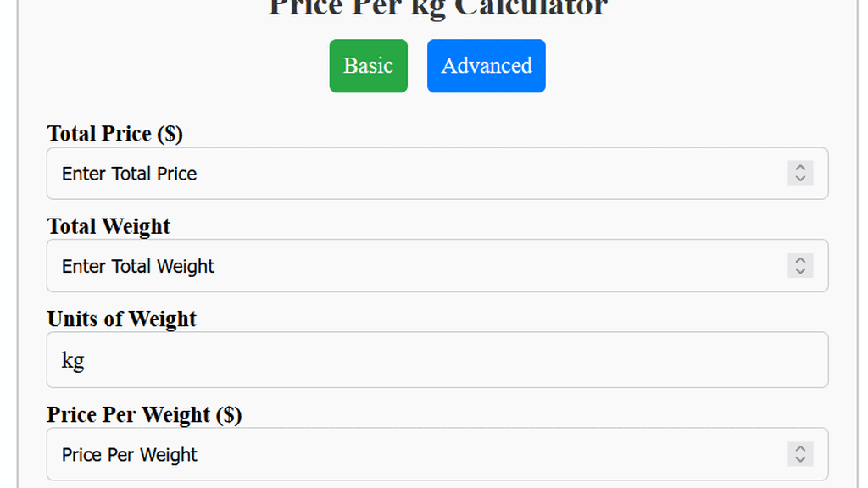
Task: Switch to the Basic calculator mode
Action: [368, 65]
